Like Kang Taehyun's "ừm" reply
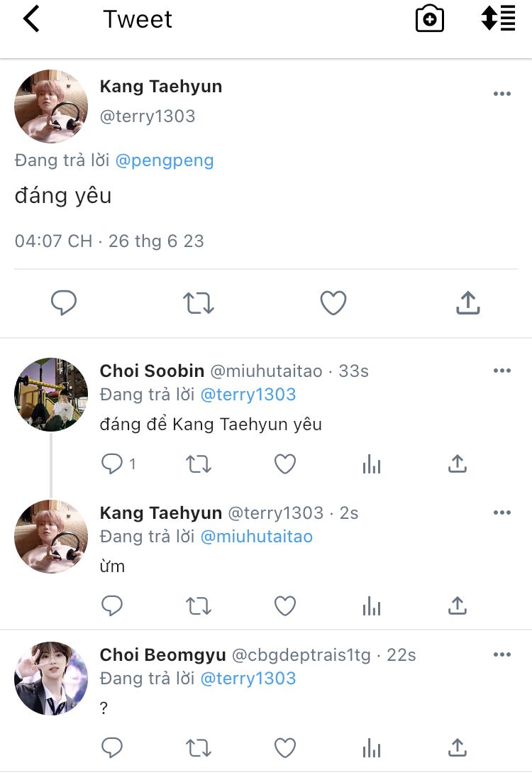Viewport: 532px width, 773px height. coord(285,606)
